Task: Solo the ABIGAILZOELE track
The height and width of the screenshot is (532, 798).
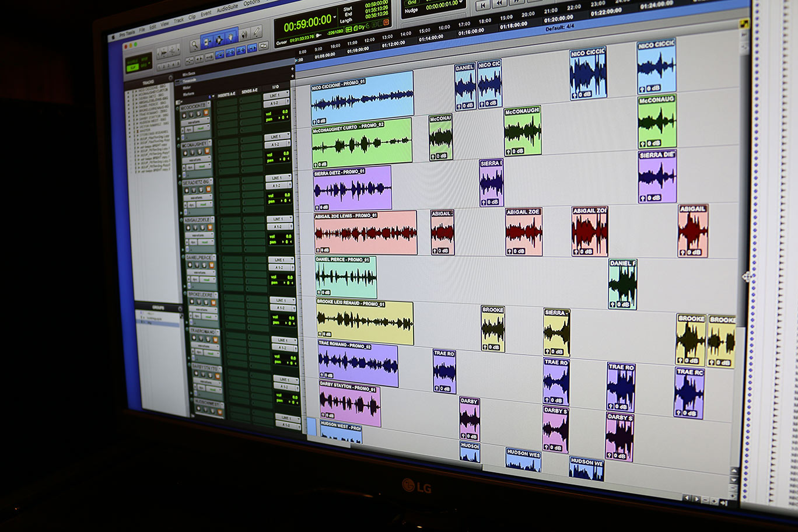Action: coord(202,228)
